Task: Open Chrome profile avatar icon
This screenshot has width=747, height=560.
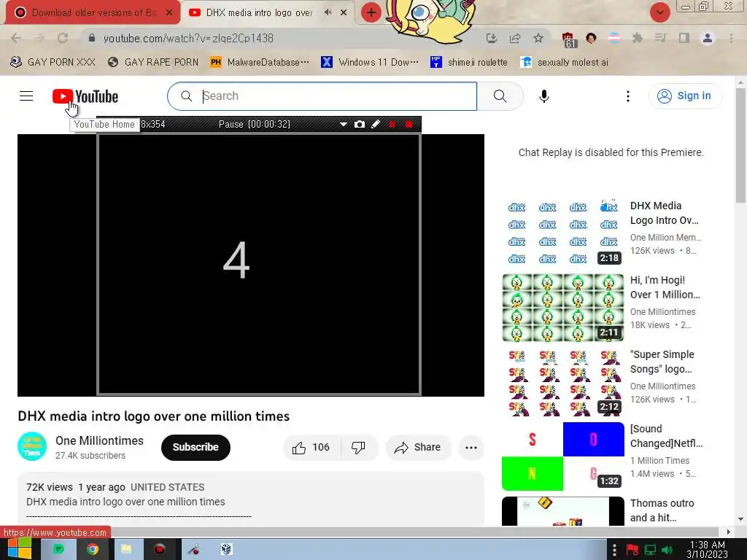Action: (x=708, y=38)
